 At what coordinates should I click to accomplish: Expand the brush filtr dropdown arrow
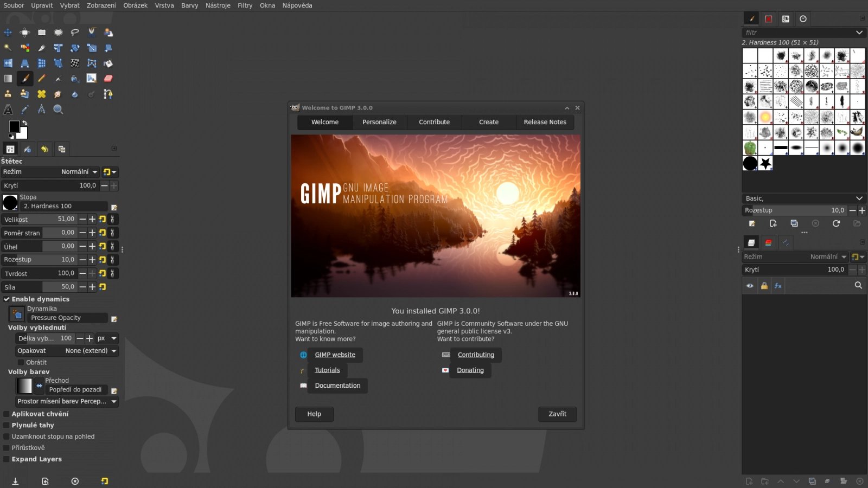[x=859, y=33]
